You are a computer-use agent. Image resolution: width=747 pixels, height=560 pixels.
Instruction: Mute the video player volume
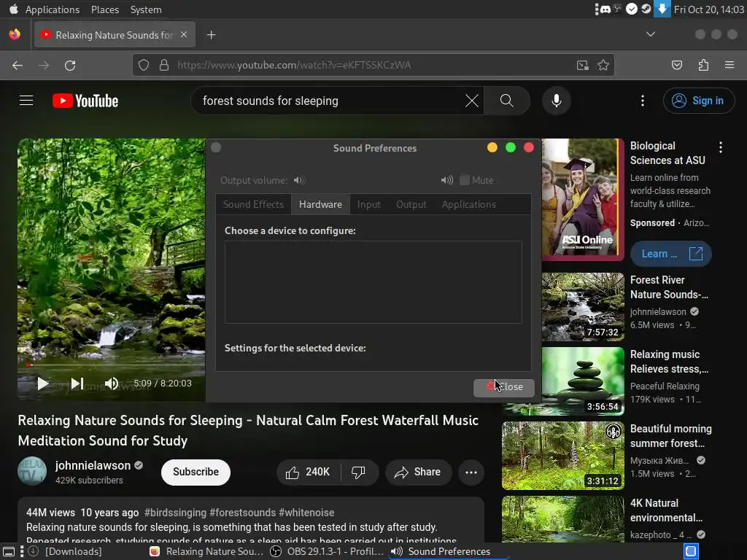point(112,384)
